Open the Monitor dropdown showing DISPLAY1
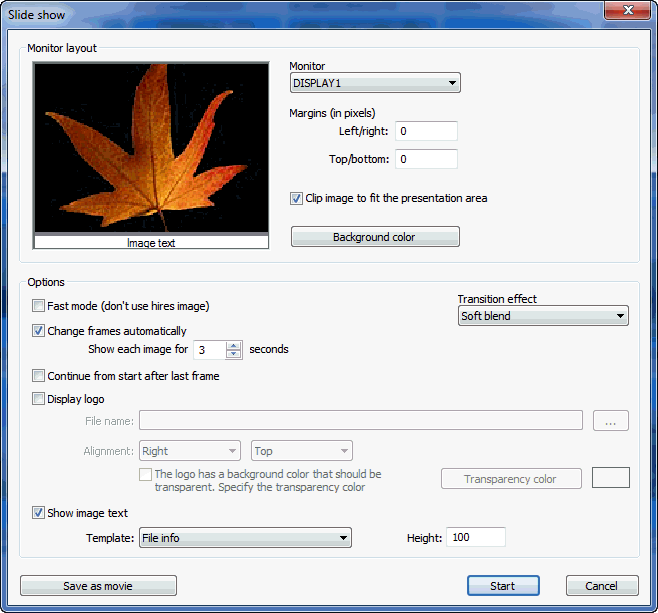The height and width of the screenshot is (613, 658). tap(375, 83)
